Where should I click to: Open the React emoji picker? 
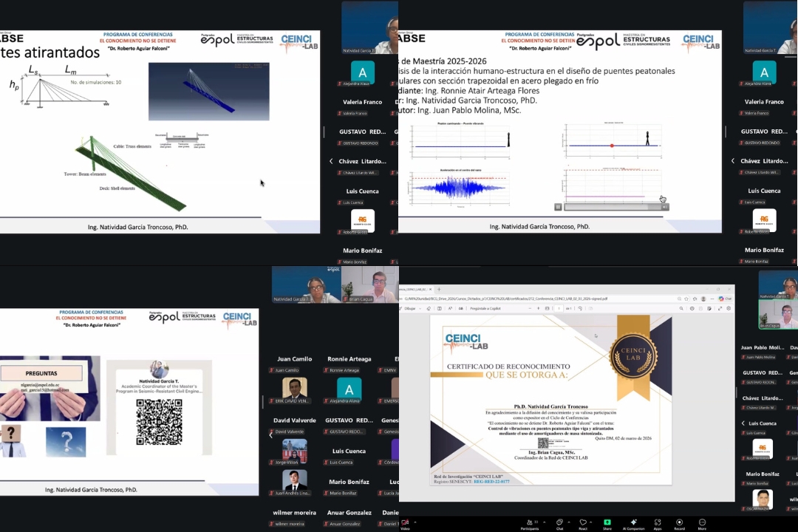582,523
